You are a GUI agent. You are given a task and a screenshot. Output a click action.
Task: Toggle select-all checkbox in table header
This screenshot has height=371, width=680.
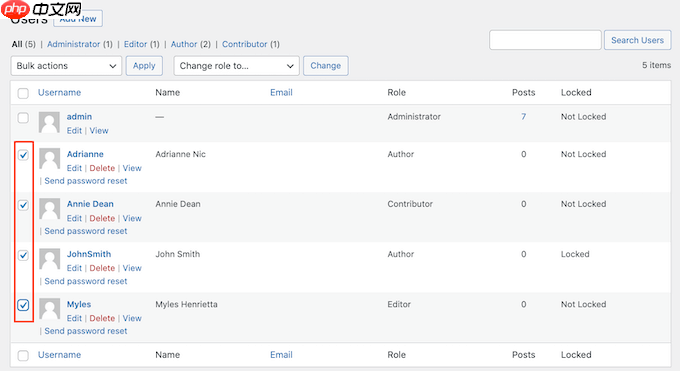tap(23, 93)
